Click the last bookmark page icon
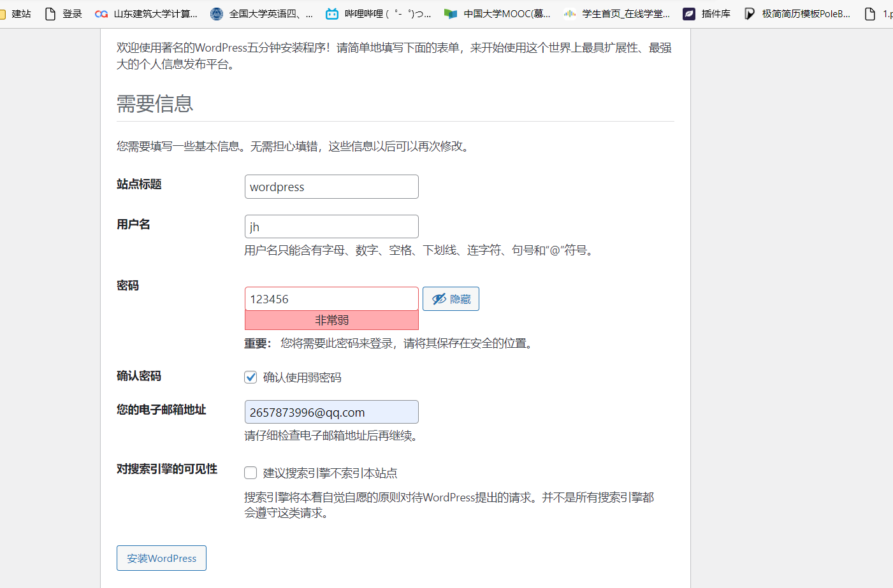The height and width of the screenshot is (588, 893). (870, 13)
